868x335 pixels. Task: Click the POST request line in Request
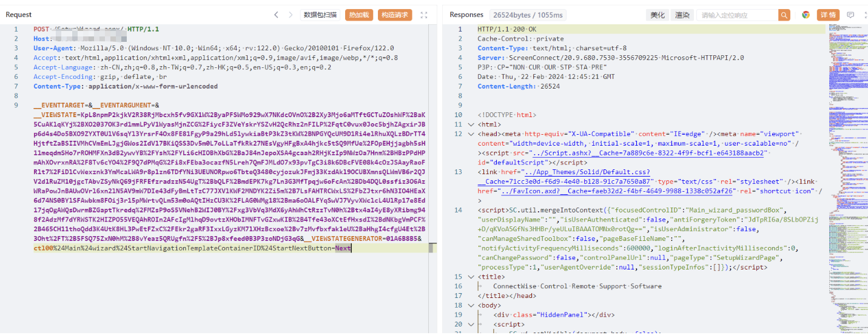click(x=96, y=29)
